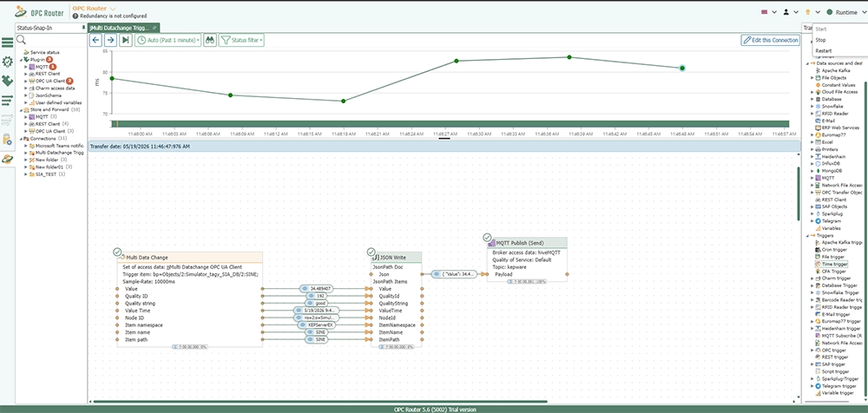Select the Store and Forward node
Screen dimensions: 868x413
pos(51,109)
